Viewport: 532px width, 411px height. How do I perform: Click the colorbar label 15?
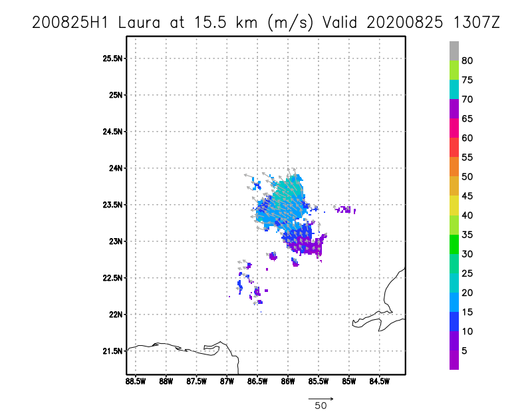(x=467, y=312)
